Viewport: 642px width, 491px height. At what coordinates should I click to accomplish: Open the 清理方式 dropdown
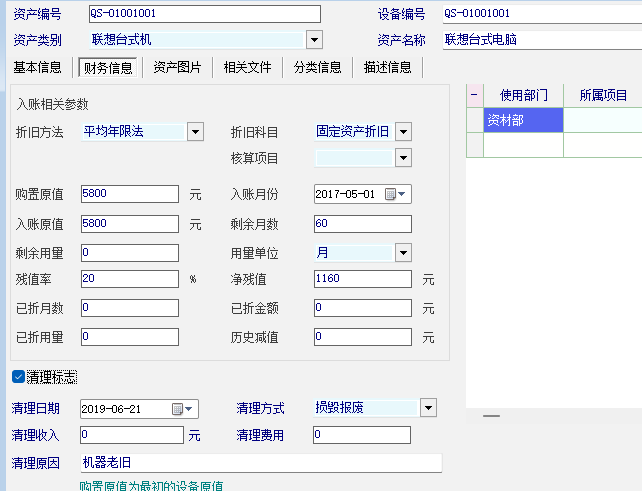coord(428,407)
